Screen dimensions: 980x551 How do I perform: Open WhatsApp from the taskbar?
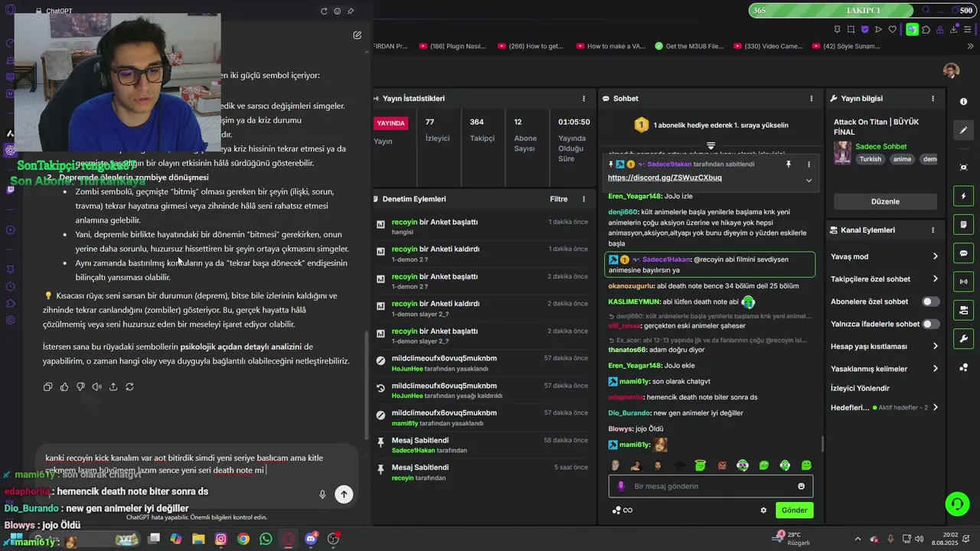[x=266, y=540]
